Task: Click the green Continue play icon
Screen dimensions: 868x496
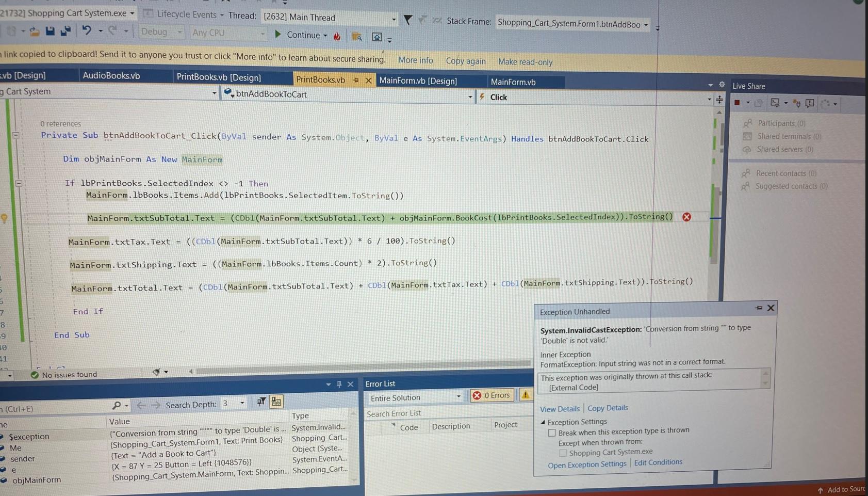Action: pos(278,35)
